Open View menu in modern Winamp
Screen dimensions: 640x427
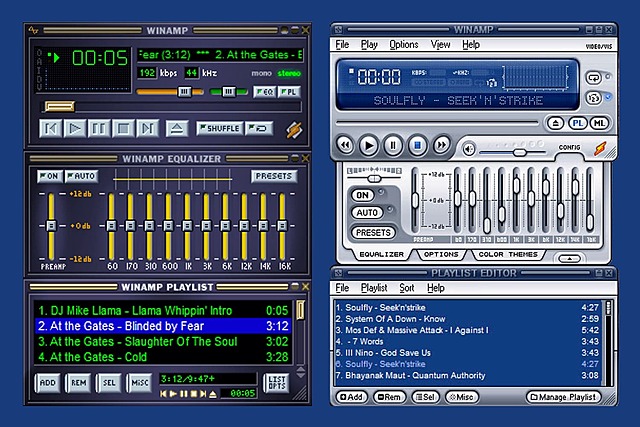pos(440,44)
